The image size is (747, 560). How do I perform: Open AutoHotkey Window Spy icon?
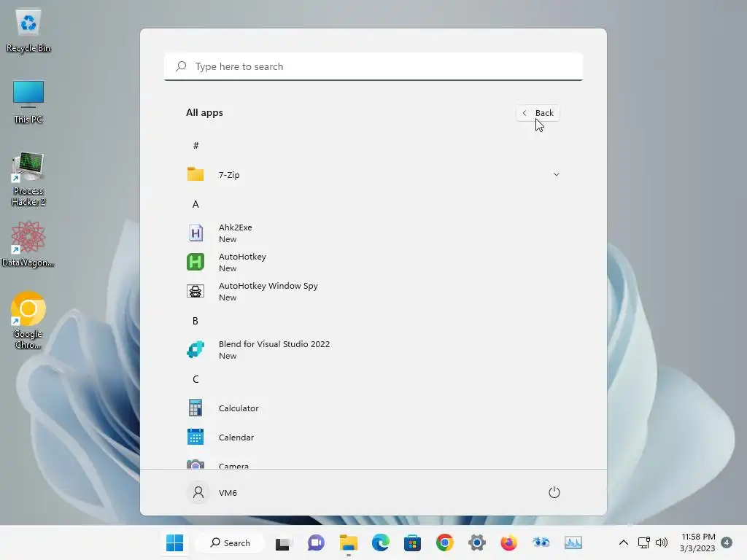(x=196, y=291)
